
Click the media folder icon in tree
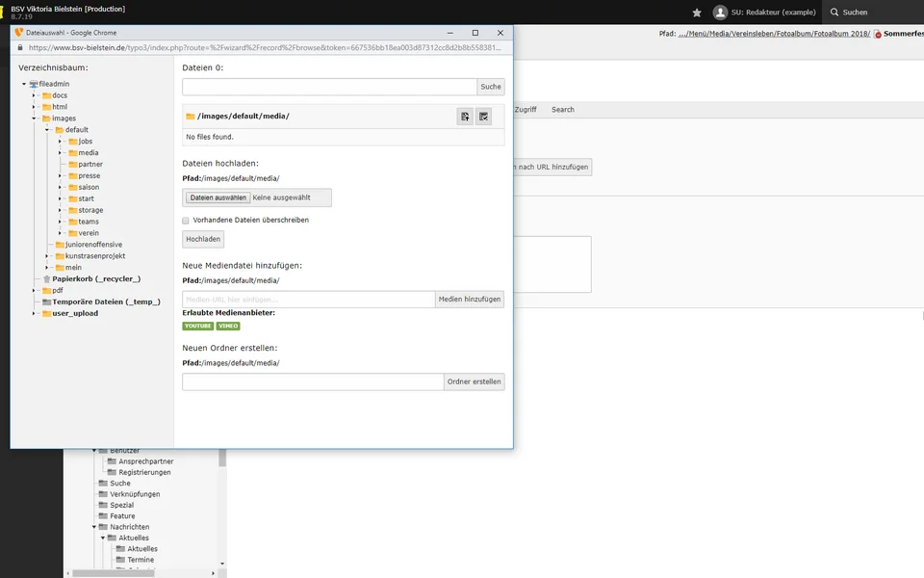coord(72,153)
